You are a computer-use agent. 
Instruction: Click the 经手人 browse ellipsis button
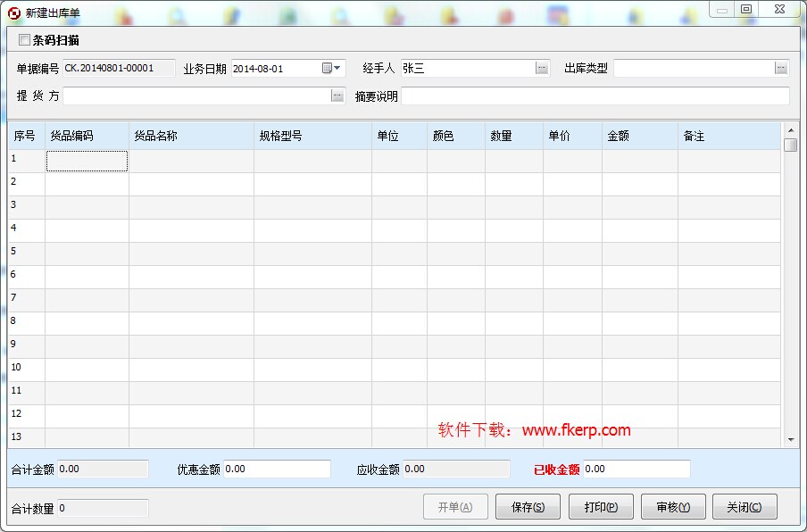[x=542, y=68]
